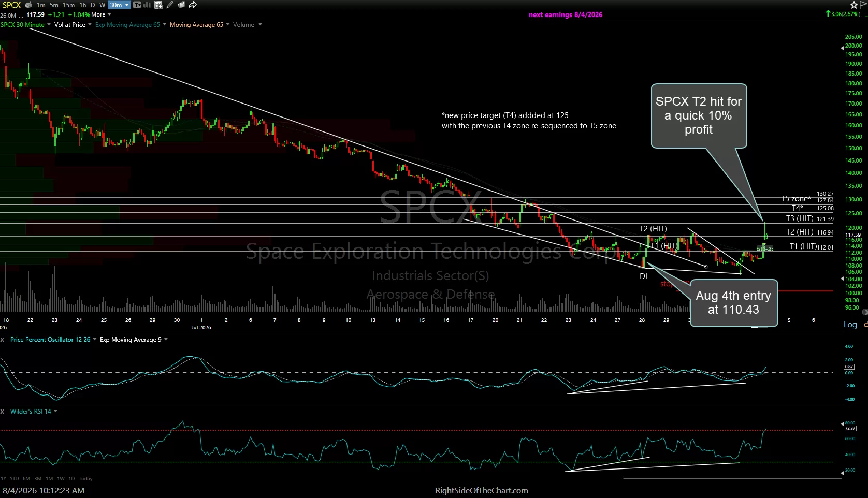Open the Vol at Price study dropdown

(73, 25)
